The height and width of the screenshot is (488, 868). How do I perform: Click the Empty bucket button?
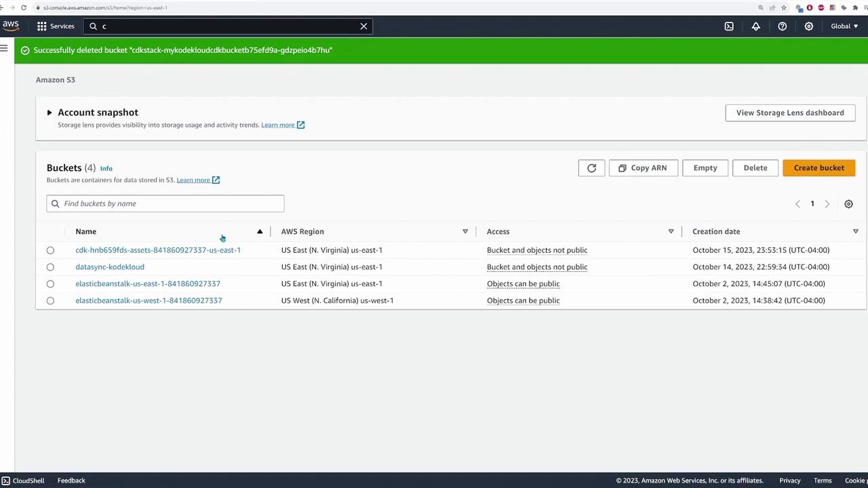(705, 168)
